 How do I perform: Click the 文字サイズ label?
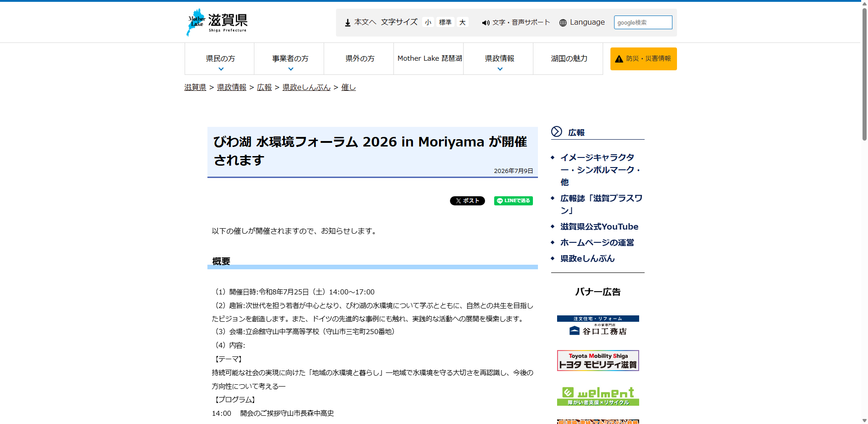[x=399, y=22]
